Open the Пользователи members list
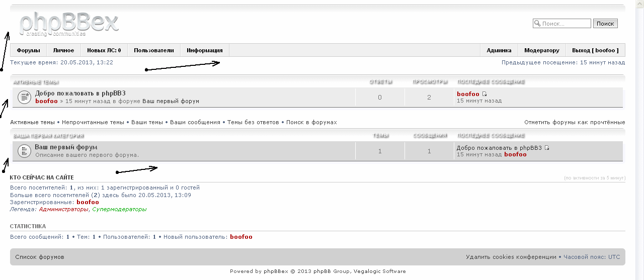The image size is (644, 280). tap(153, 50)
